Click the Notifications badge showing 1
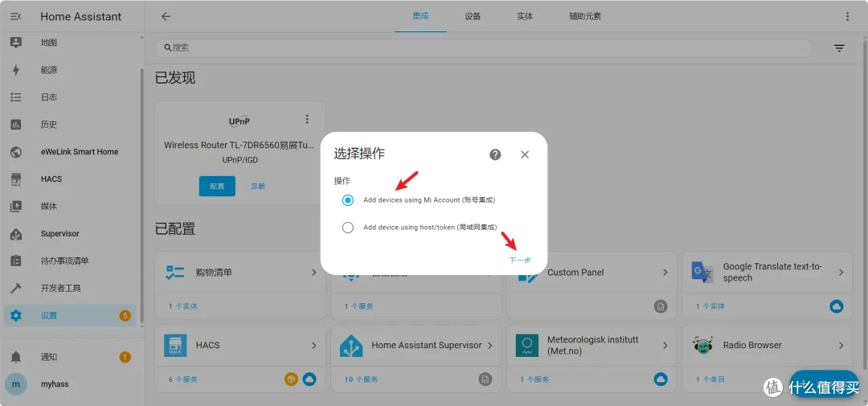The width and height of the screenshot is (868, 406). tap(125, 357)
